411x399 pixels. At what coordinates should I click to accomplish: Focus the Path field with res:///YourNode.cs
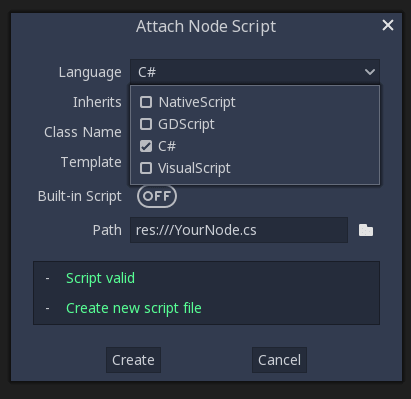(x=239, y=230)
